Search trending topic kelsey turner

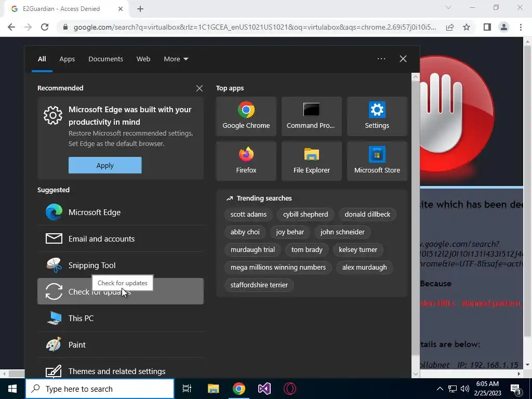358,250
